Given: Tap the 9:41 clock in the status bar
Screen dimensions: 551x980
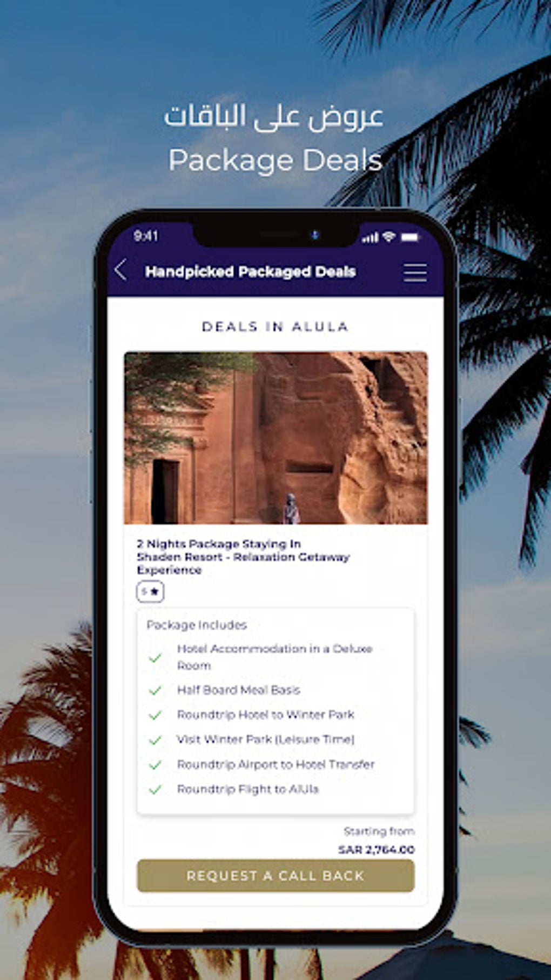Looking at the screenshot, I should tap(146, 236).
